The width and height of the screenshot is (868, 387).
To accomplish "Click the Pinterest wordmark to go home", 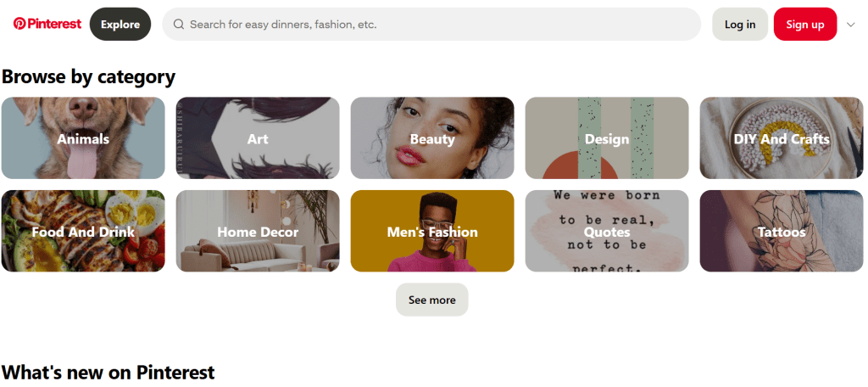I will coord(54,24).
